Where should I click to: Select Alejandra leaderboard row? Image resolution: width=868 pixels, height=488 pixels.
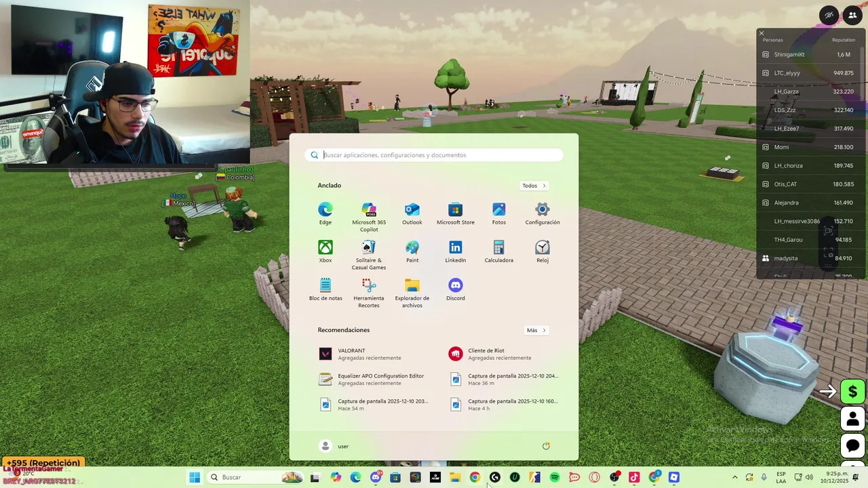coord(810,203)
